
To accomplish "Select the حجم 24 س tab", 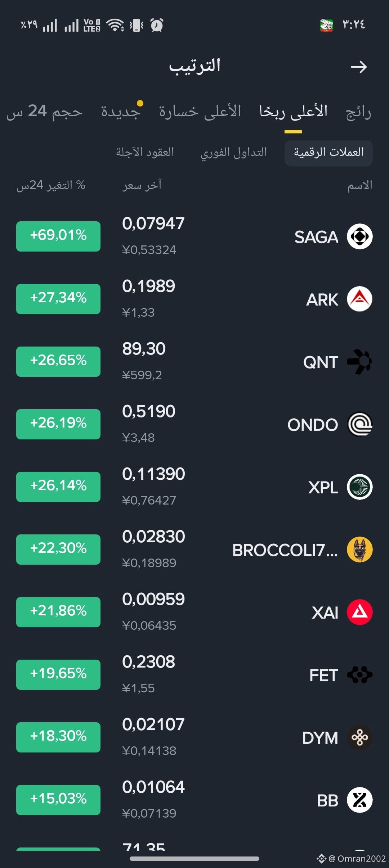I will [44, 111].
